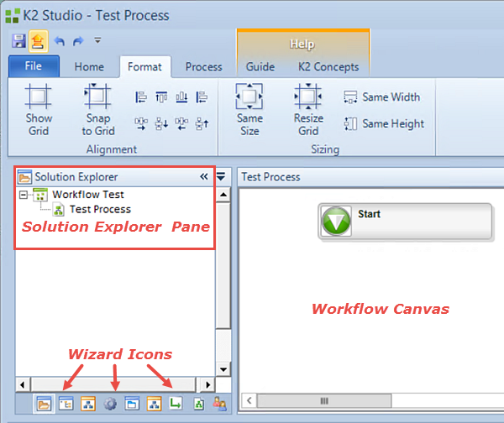Click the blue folder window icon in the bottom bar
The width and height of the screenshot is (504, 423).
click(x=132, y=404)
